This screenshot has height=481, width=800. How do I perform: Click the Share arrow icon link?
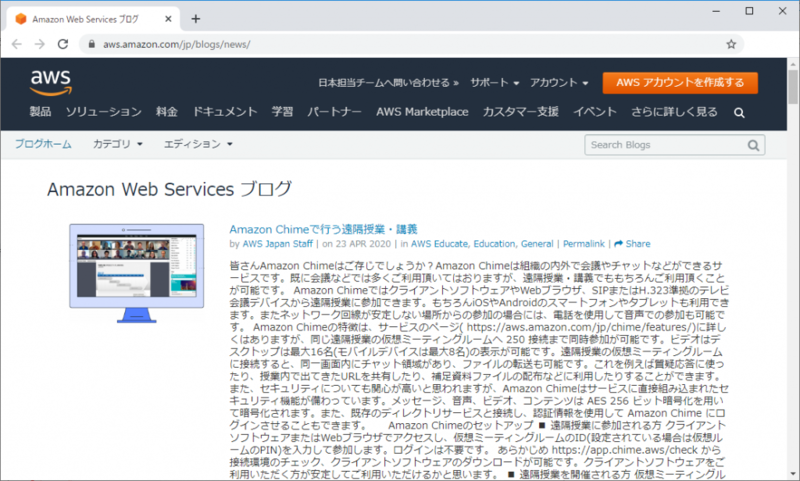point(632,244)
